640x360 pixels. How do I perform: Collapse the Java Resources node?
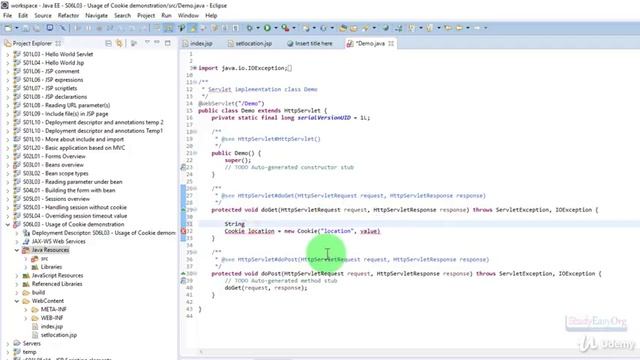point(17,250)
